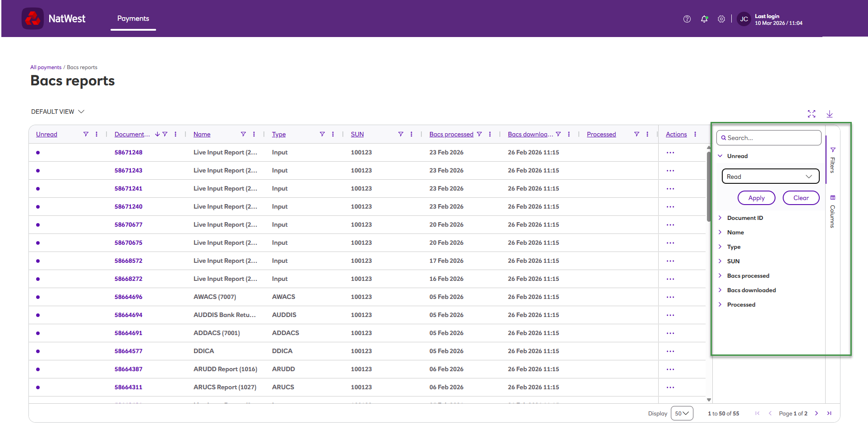Click the fullscreen expand table icon
The height and width of the screenshot is (429, 868).
pos(812,114)
